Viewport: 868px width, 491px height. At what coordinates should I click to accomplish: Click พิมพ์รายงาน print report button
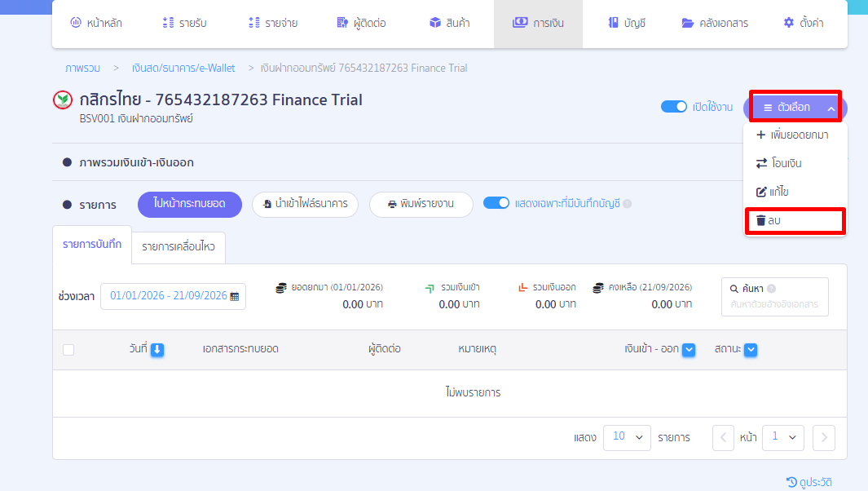(x=421, y=205)
